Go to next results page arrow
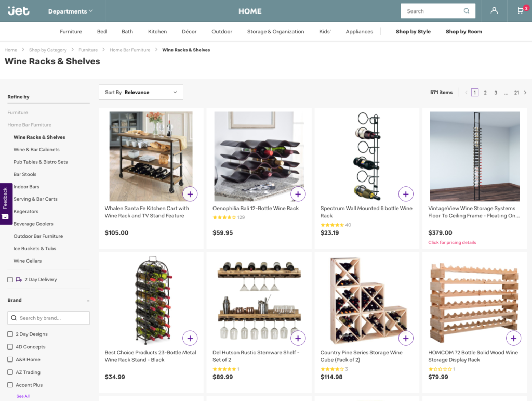Viewport: 532px width, 401px height. coord(525,93)
